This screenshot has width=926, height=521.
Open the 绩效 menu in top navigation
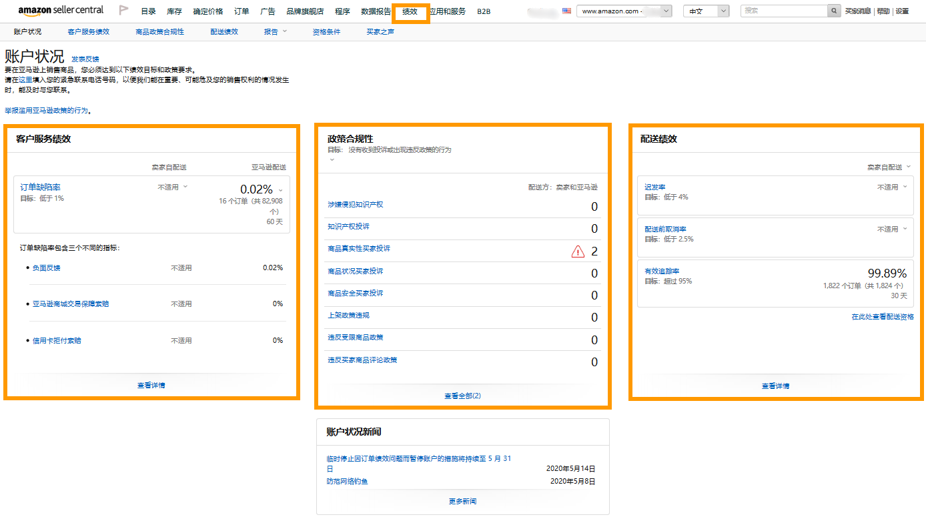pyautogui.click(x=410, y=12)
